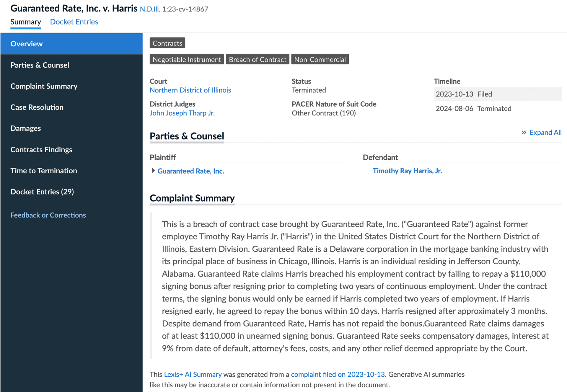The width and height of the screenshot is (567, 392).
Task: Click the Northern District of Illinois court link
Action: point(190,90)
